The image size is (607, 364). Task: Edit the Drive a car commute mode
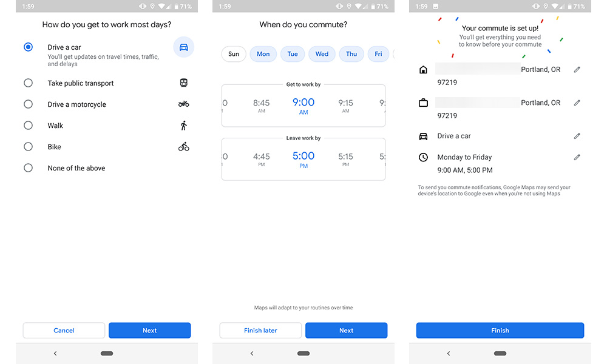[577, 136]
